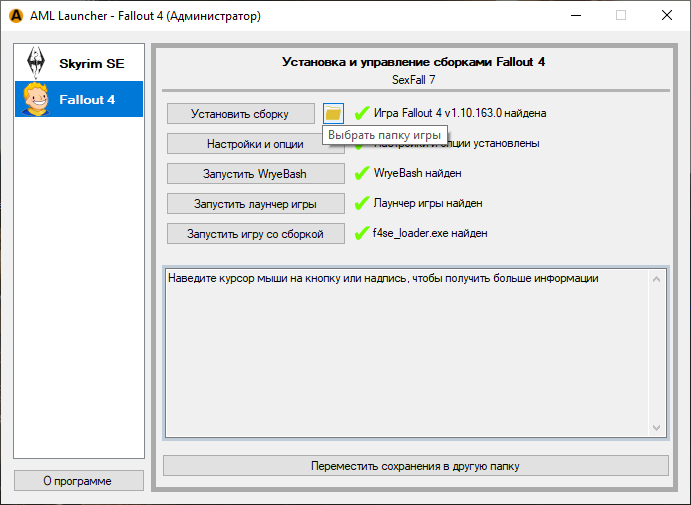Click the info box scrollbar up arrow
691x505 pixels.
[x=657, y=277]
